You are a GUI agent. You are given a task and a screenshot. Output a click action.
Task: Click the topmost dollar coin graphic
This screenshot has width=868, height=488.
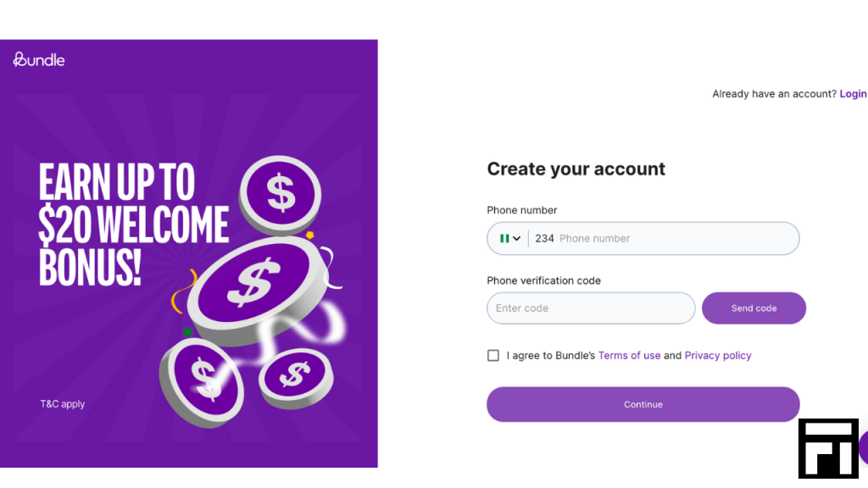280,195
